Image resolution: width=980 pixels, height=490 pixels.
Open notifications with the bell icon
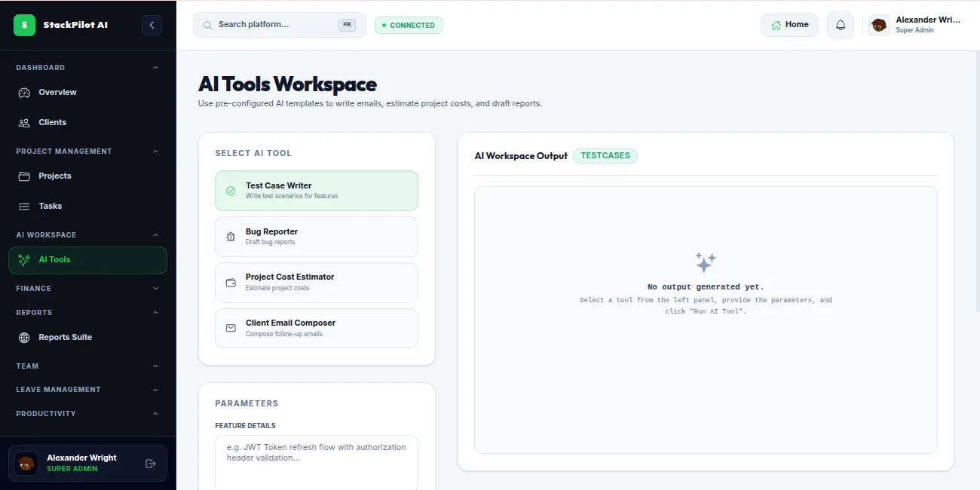(841, 25)
